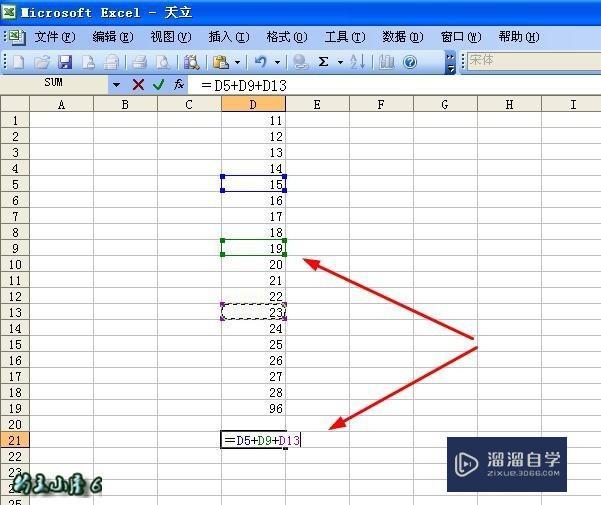
Task: Click the Select All corner box
Action: coord(15,104)
